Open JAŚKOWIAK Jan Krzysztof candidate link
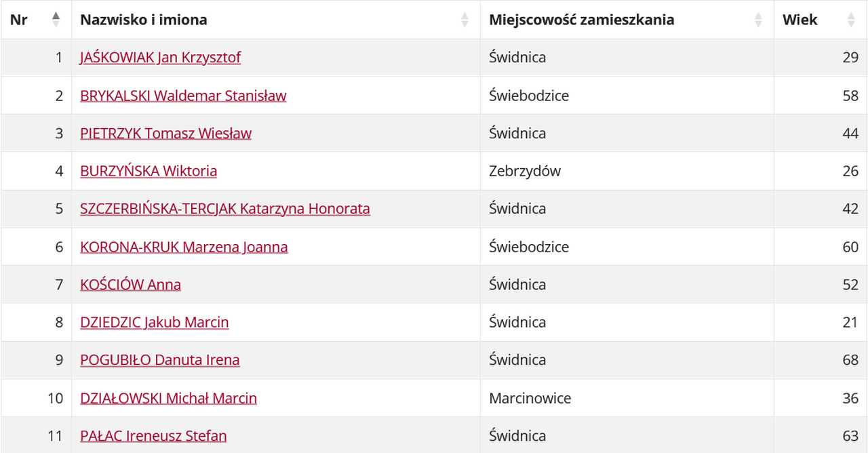The height and width of the screenshot is (453, 868). (x=160, y=58)
